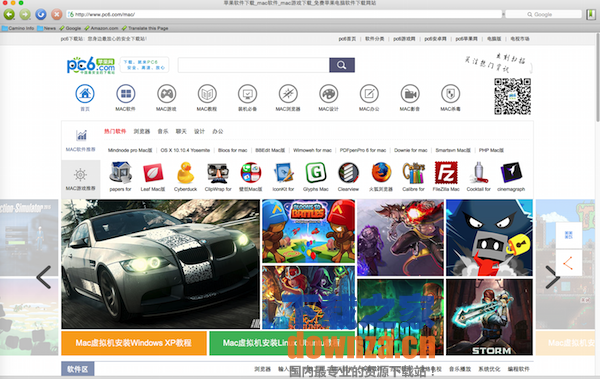
Task: Click the Clearview app icon
Action: coord(348,173)
